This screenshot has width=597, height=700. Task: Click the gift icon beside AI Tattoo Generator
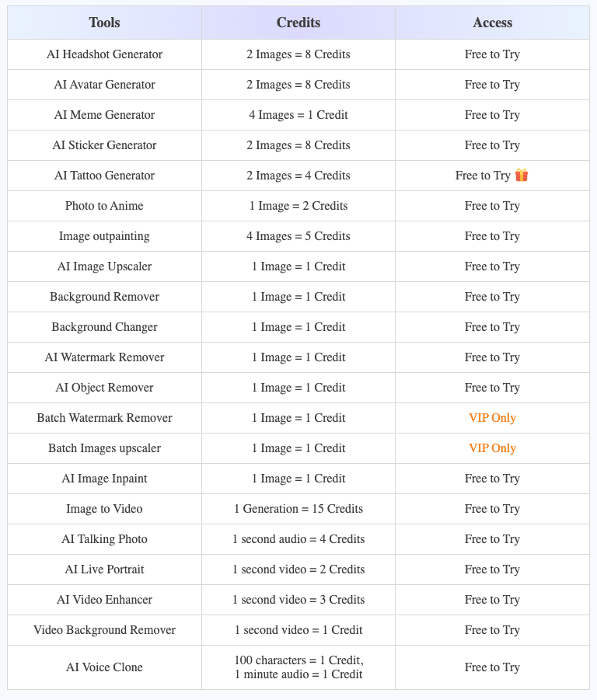521,175
